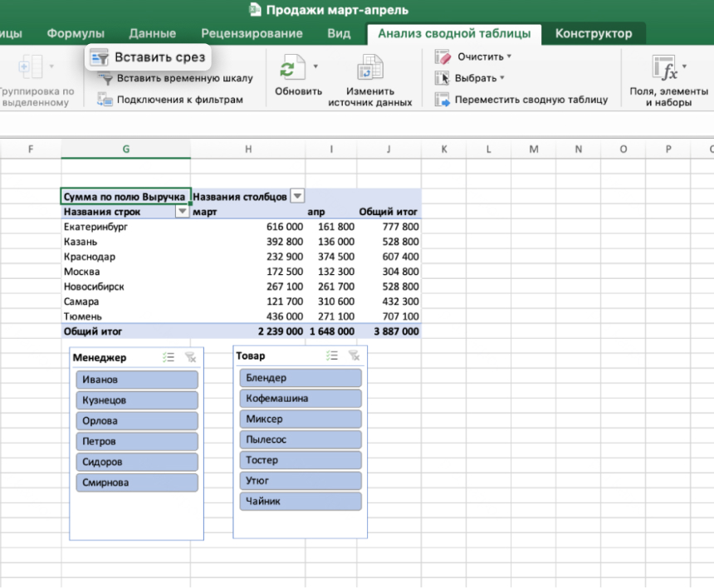
Task: Open the Формулы ribbon tab
Action: 76,33
